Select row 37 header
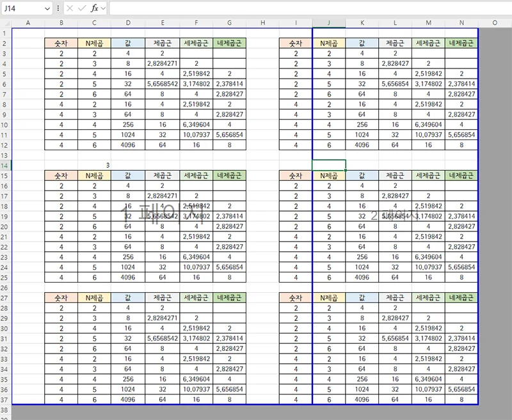Screen dimensions: 512x420 click(6, 400)
